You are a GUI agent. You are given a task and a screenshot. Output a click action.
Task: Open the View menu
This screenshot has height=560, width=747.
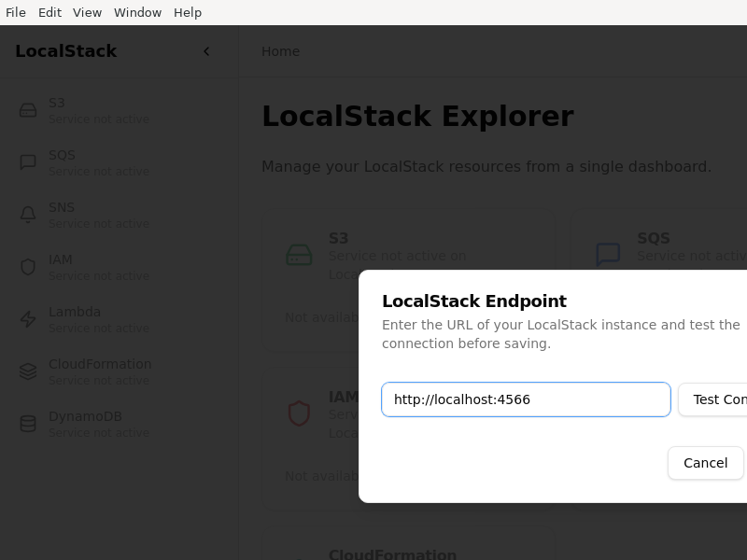pyautogui.click(x=87, y=12)
